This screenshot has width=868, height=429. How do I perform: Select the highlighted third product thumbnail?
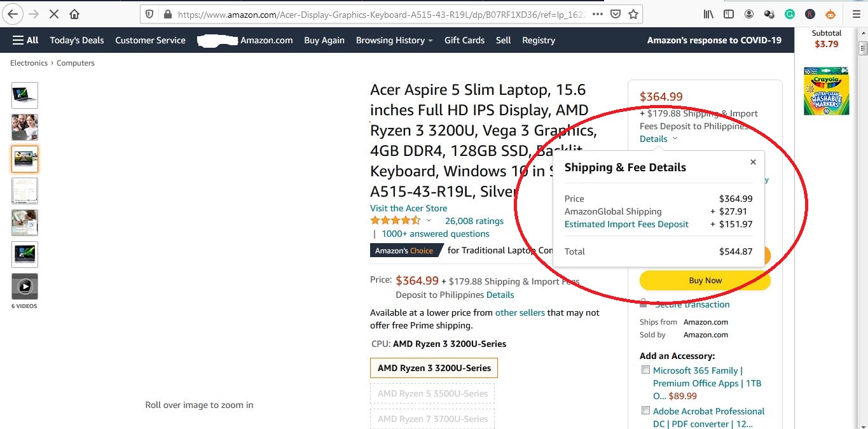pos(25,159)
